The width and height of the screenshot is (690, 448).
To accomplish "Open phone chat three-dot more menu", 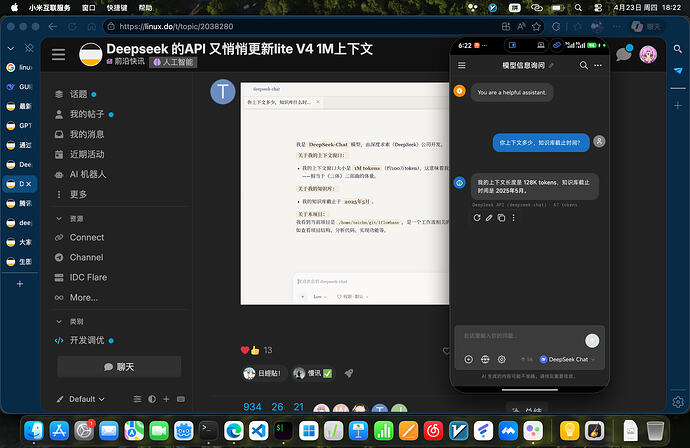I will pos(598,65).
